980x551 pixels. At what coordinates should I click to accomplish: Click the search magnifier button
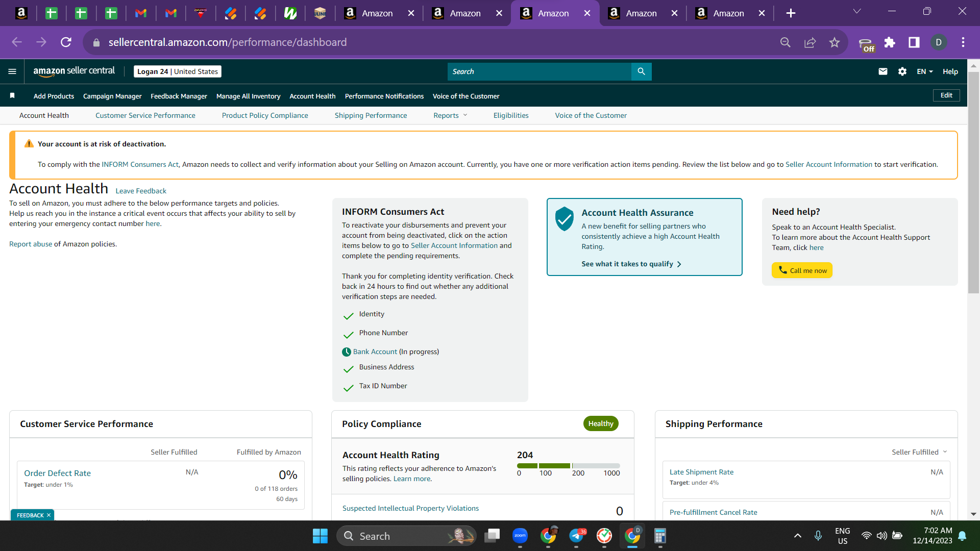[x=641, y=71]
